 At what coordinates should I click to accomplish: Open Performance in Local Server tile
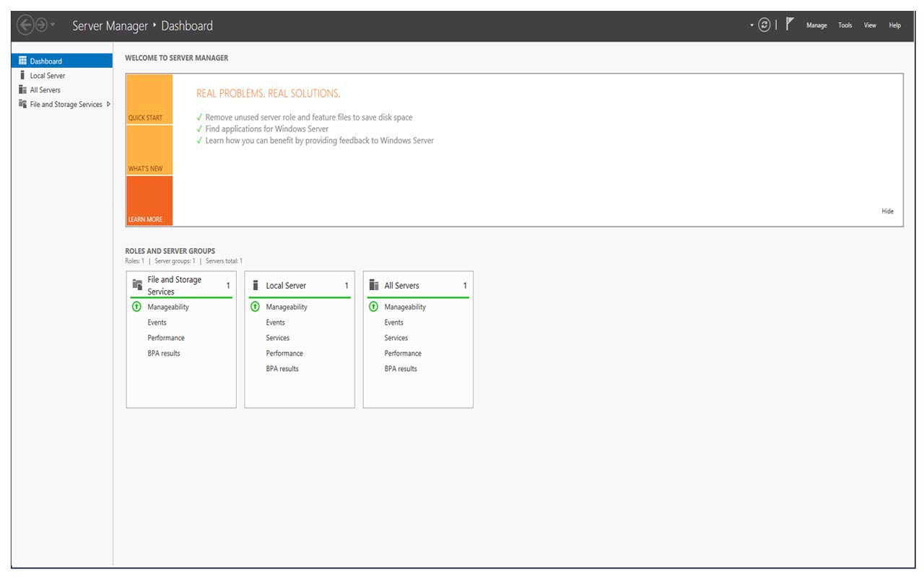pos(284,354)
